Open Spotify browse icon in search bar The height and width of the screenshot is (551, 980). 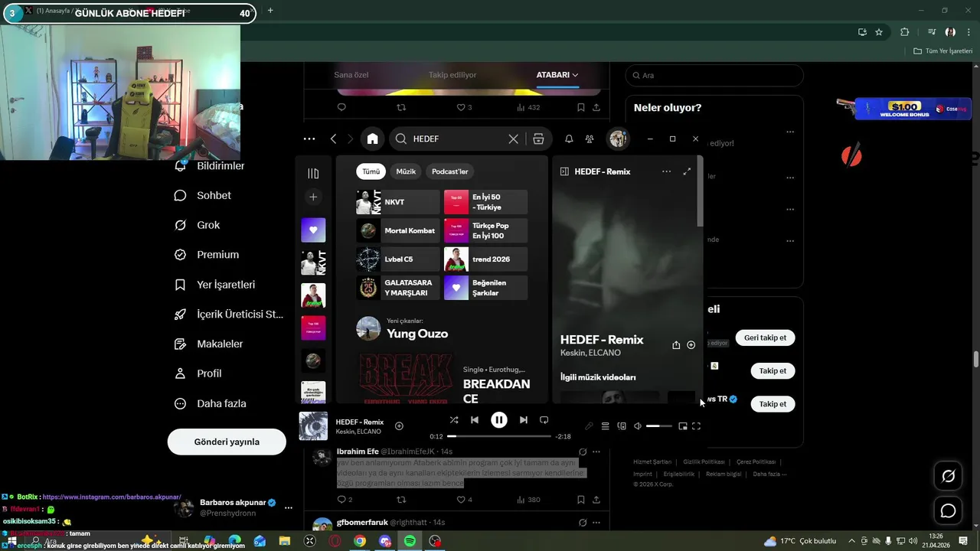[x=538, y=139]
